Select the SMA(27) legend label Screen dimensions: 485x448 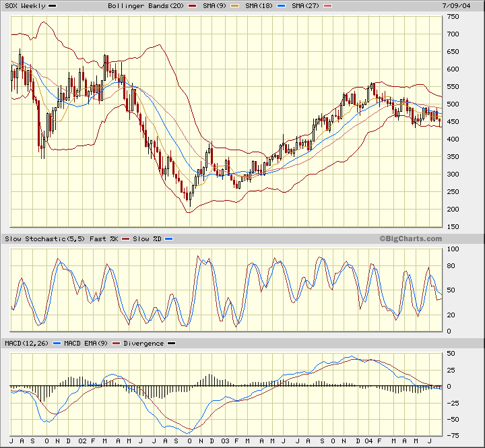[x=305, y=6]
